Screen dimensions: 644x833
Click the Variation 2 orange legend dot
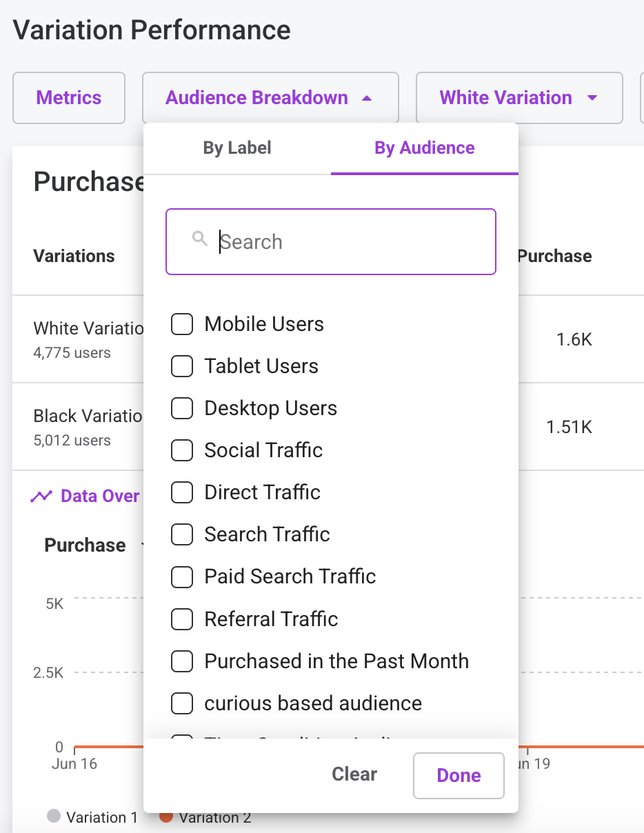(x=166, y=816)
